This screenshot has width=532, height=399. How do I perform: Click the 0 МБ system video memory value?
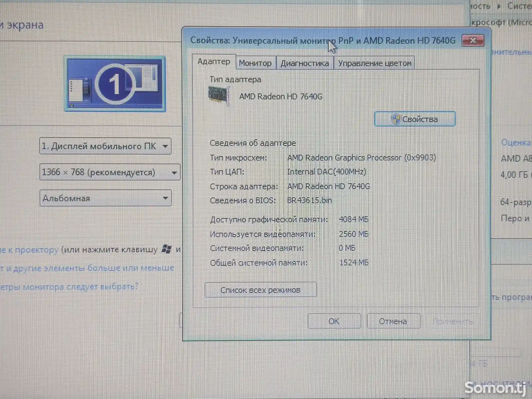pyautogui.click(x=347, y=248)
